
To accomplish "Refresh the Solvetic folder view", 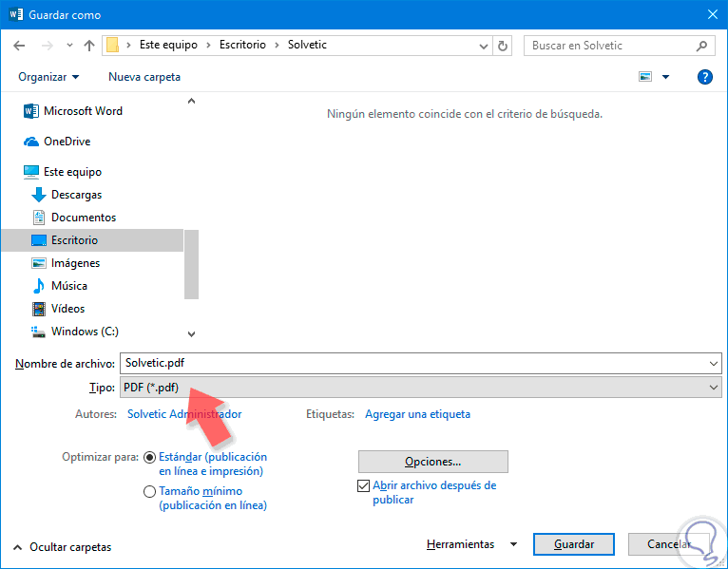I will 503,46.
